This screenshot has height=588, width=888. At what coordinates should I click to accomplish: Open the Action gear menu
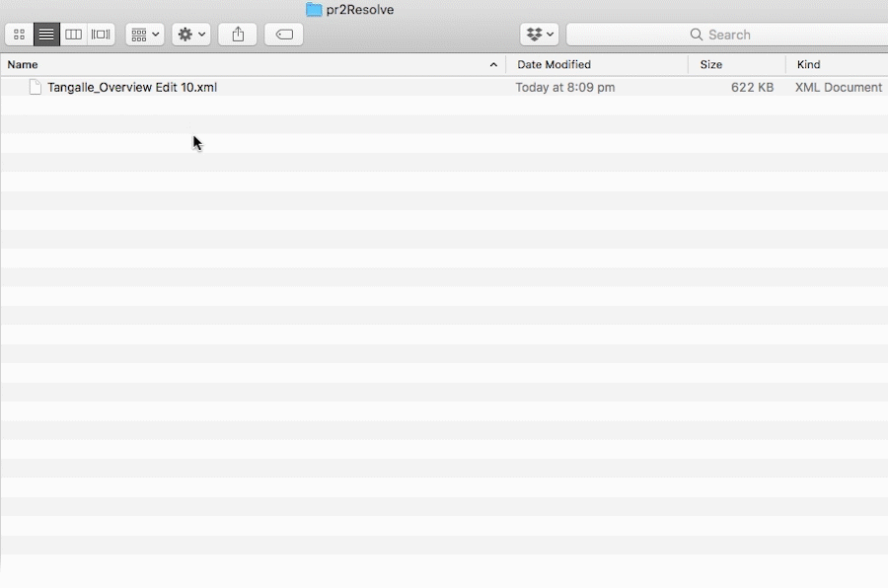191,35
